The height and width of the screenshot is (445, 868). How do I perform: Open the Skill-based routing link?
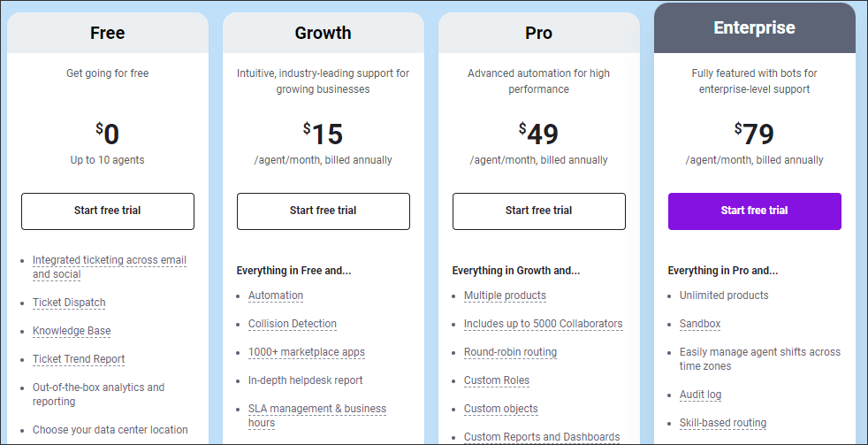(x=723, y=423)
